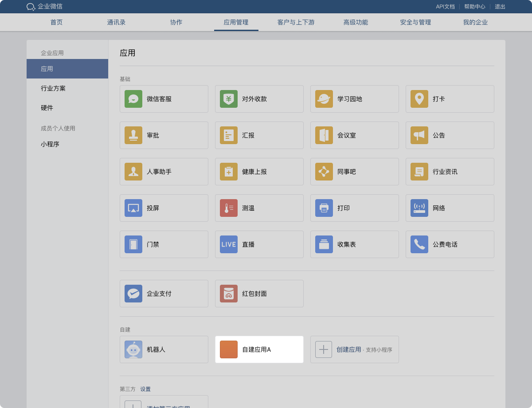Open the 客户与上下游 tab
The width and height of the screenshot is (532, 408).
coord(296,22)
